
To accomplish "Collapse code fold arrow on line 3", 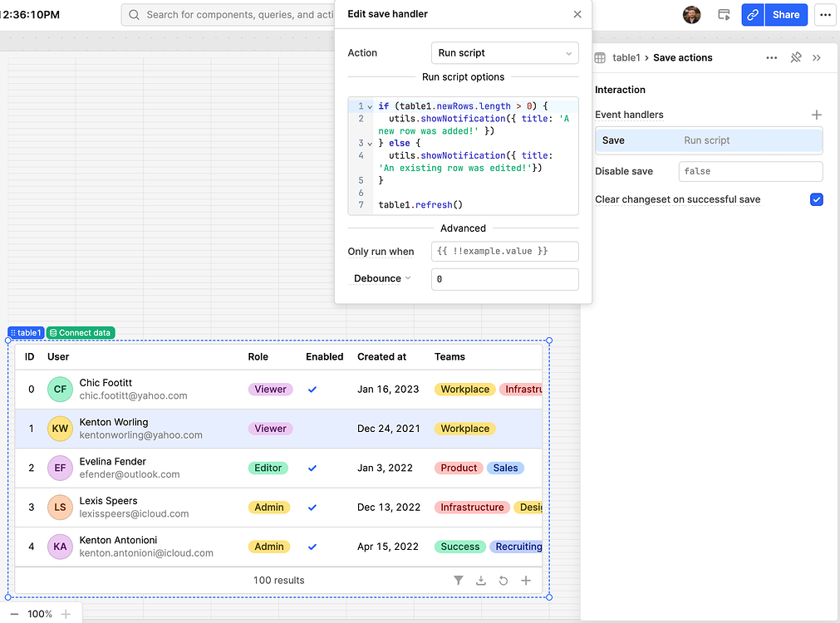I will [370, 144].
